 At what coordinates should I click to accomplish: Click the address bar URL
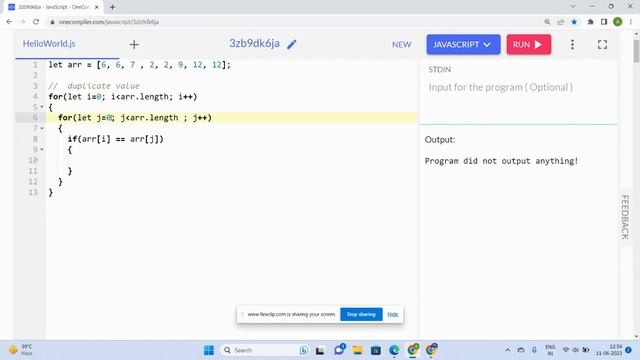point(109,22)
